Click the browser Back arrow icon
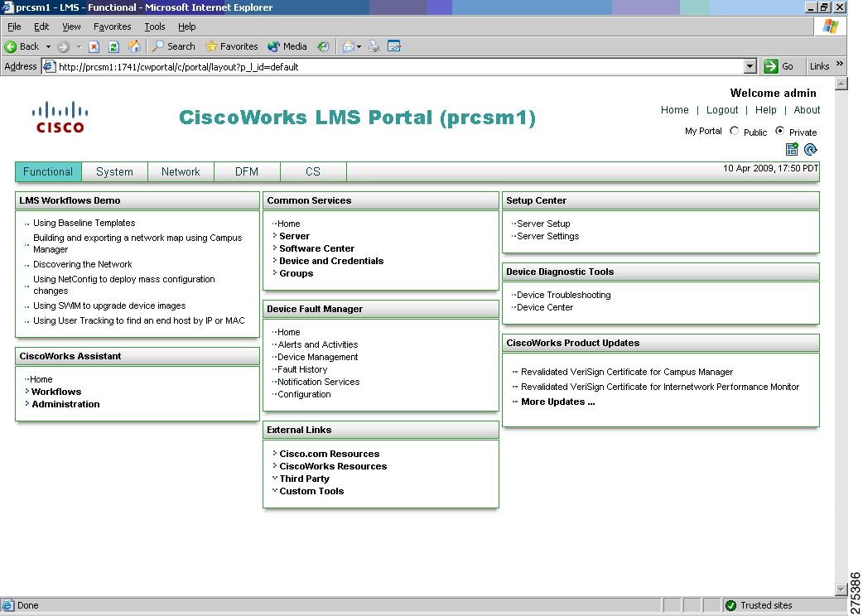Viewport: 863px width, 616px height. click(11, 46)
